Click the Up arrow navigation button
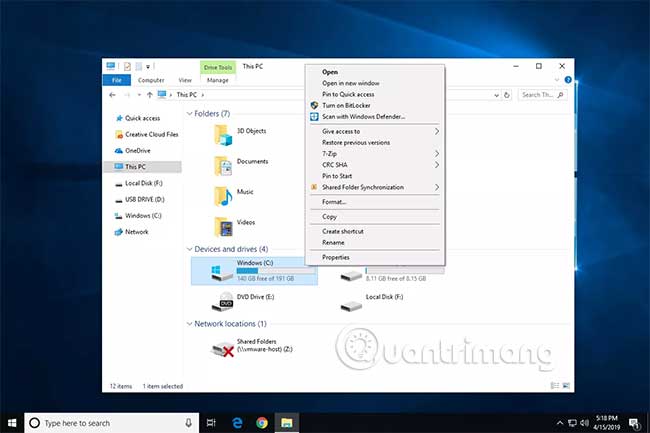 coord(150,95)
